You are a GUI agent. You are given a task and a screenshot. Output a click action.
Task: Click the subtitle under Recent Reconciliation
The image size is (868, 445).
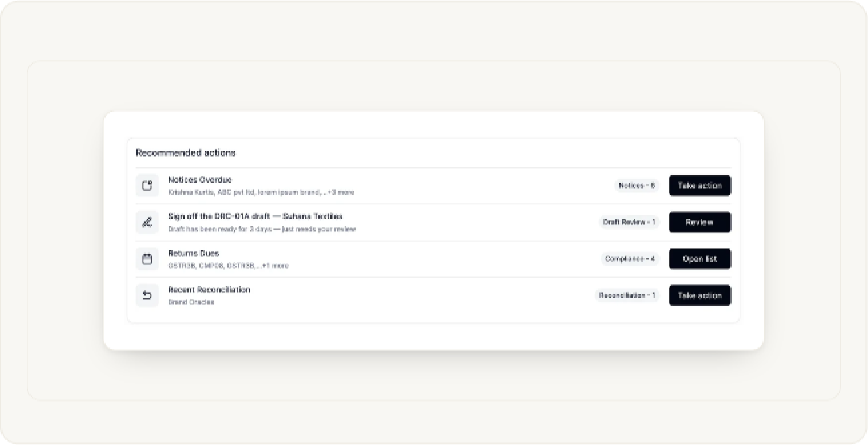[191, 302]
